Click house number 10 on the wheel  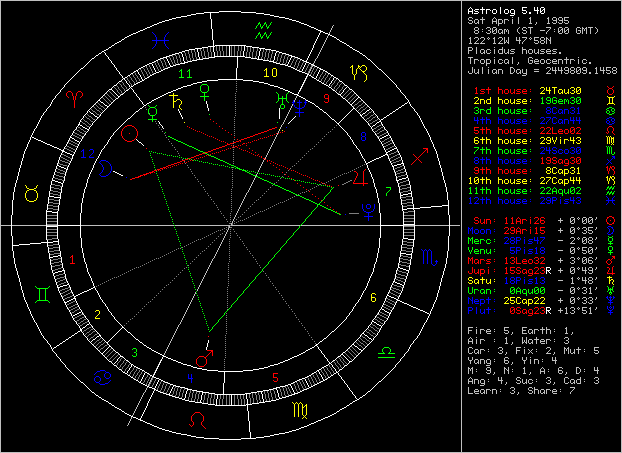pos(269,72)
